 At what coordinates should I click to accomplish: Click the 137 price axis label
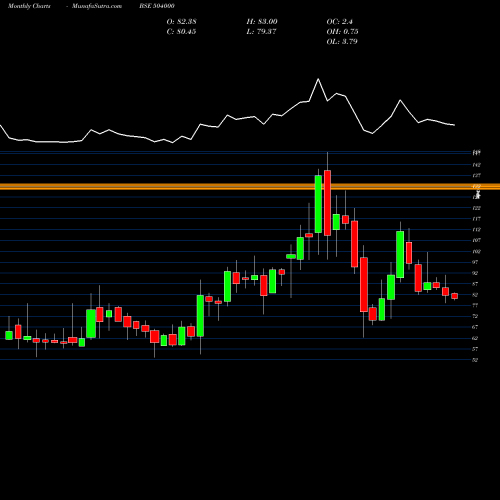click(x=476, y=175)
